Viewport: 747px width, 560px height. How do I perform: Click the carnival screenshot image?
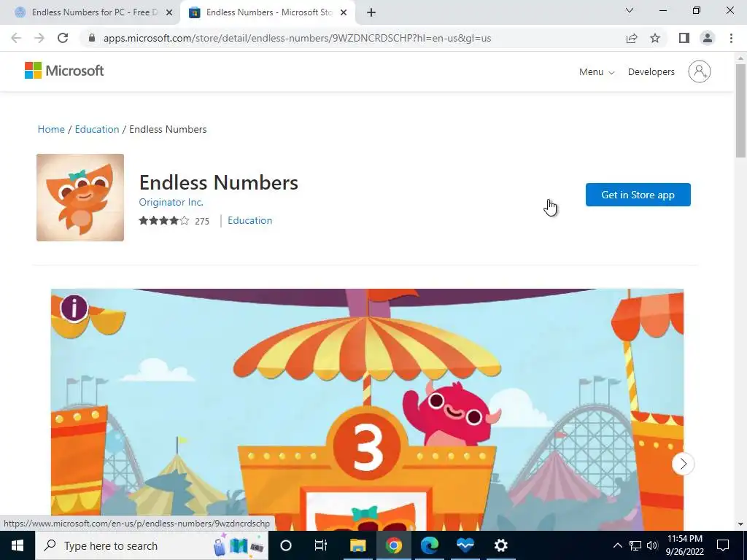pos(368,410)
